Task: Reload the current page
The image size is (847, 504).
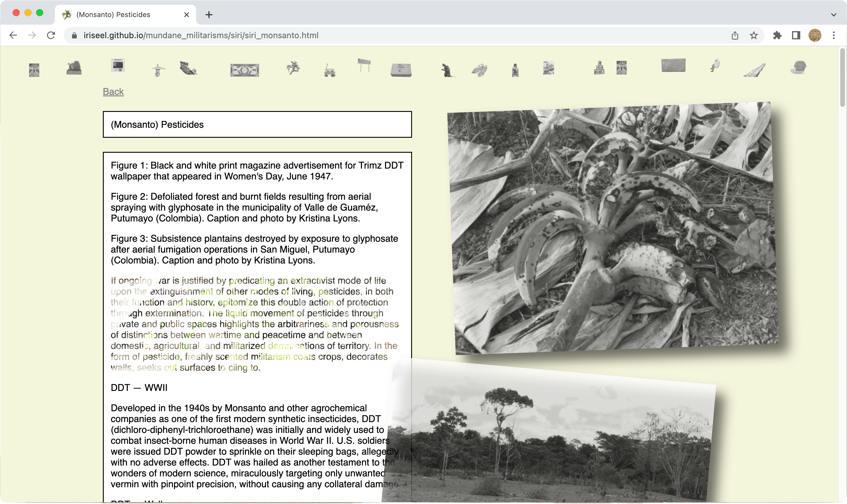Action: coord(51,35)
